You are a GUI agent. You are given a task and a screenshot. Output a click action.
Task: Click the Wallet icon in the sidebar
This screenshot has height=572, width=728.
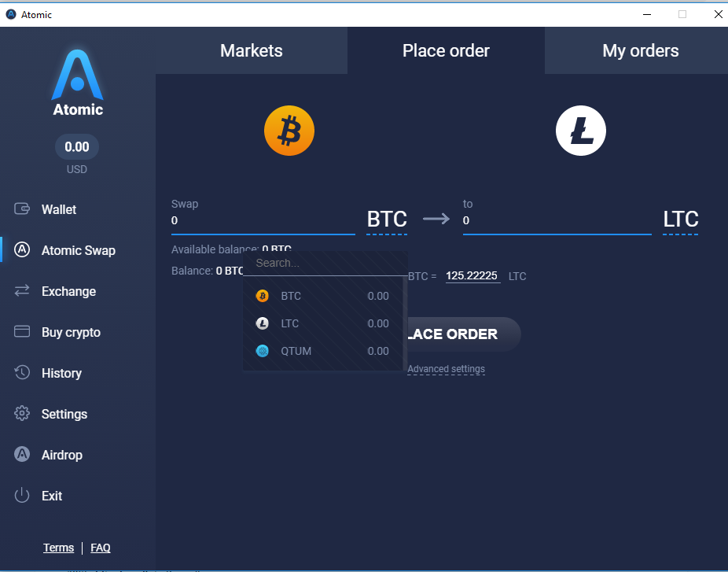[22, 209]
